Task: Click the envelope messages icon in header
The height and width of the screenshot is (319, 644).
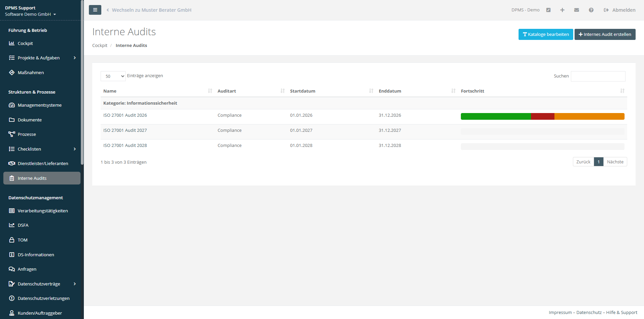Action: tap(577, 10)
